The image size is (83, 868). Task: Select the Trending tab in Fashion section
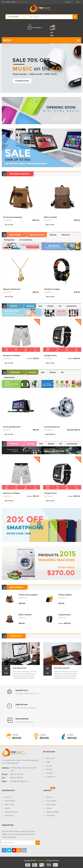click(30, 306)
